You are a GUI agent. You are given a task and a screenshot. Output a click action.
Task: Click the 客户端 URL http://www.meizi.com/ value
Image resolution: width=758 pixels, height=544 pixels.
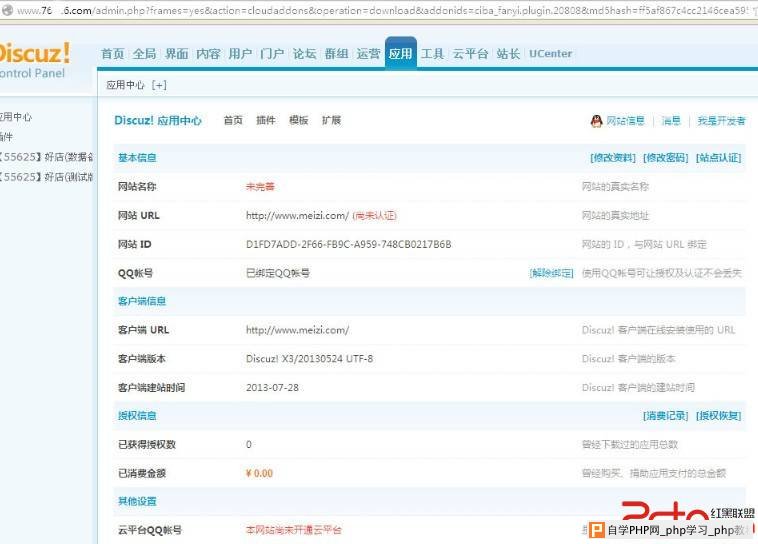[x=297, y=330]
